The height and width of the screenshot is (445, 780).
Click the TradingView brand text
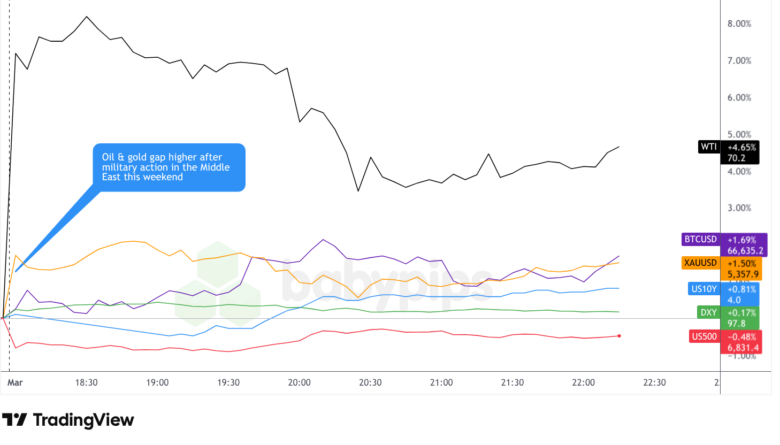coord(83,420)
